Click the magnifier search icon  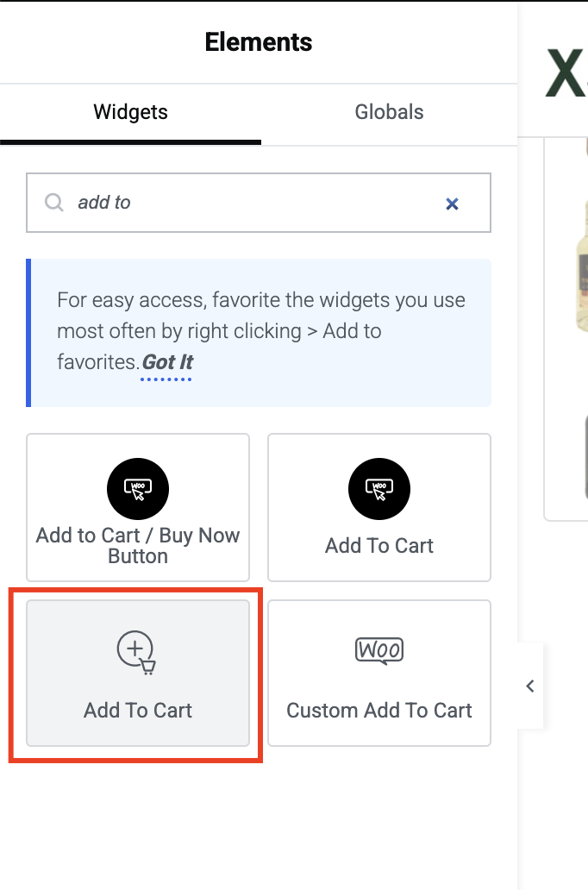coord(54,202)
